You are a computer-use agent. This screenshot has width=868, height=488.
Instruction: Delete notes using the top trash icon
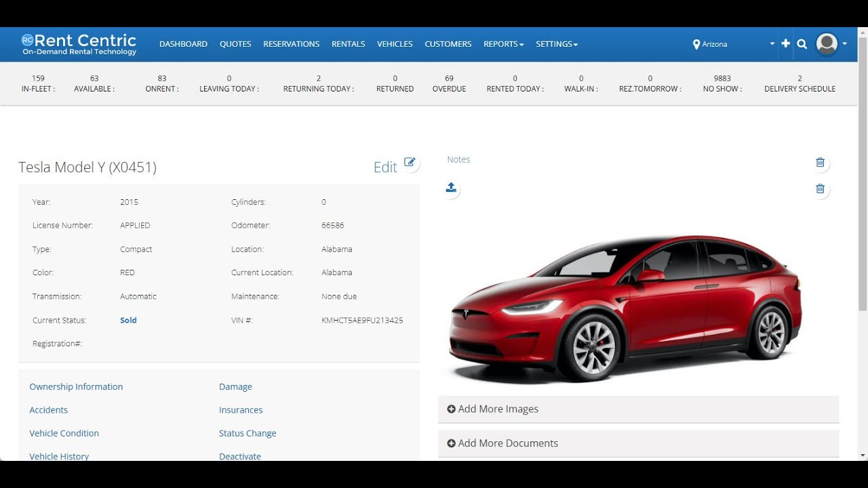click(820, 163)
